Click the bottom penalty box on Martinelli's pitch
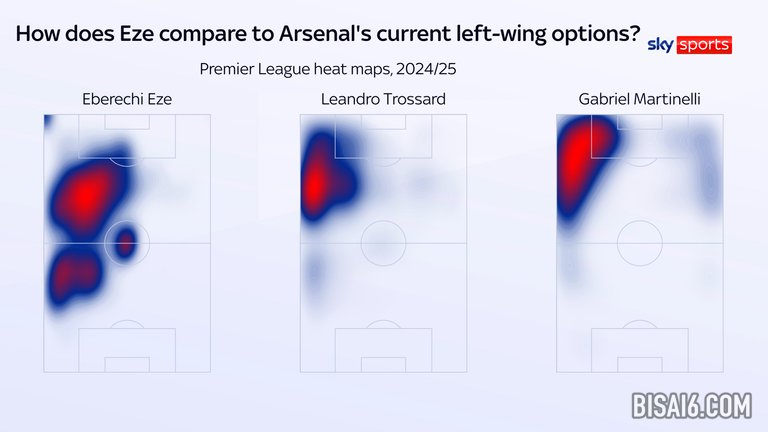This screenshot has height=432, width=768. pyautogui.click(x=639, y=348)
